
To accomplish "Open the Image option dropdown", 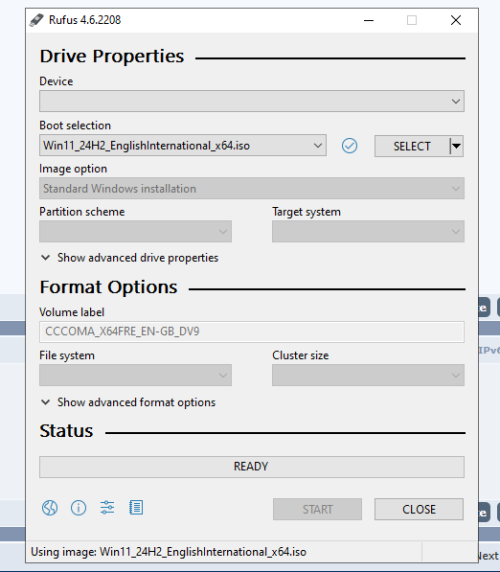I will [x=252, y=188].
